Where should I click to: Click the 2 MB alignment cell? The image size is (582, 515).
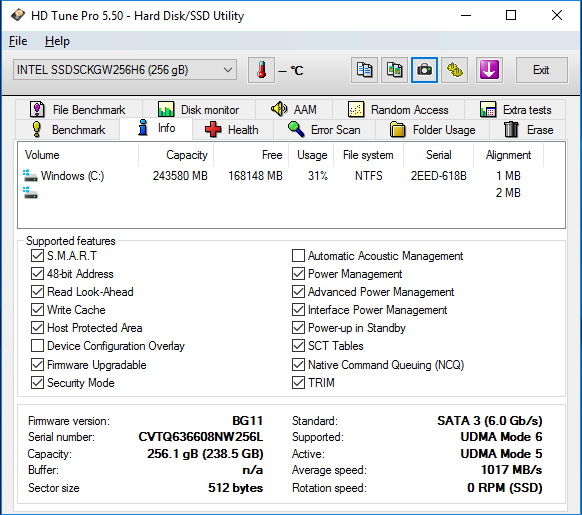pyautogui.click(x=508, y=193)
